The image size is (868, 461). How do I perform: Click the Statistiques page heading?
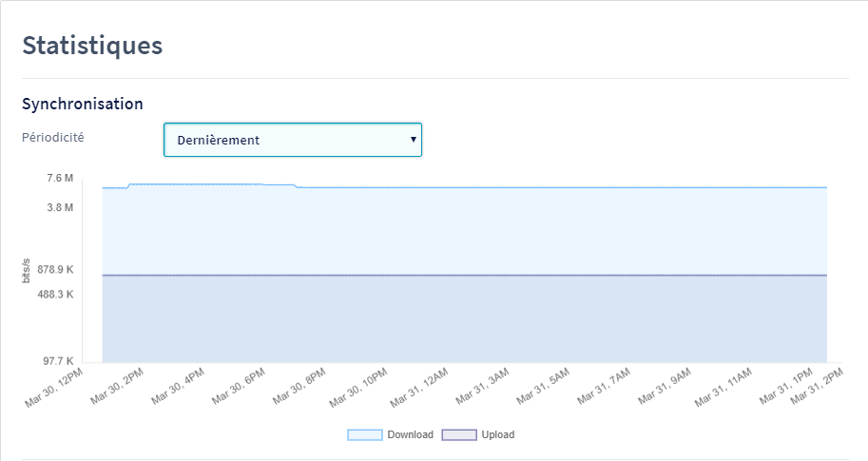pyautogui.click(x=92, y=45)
